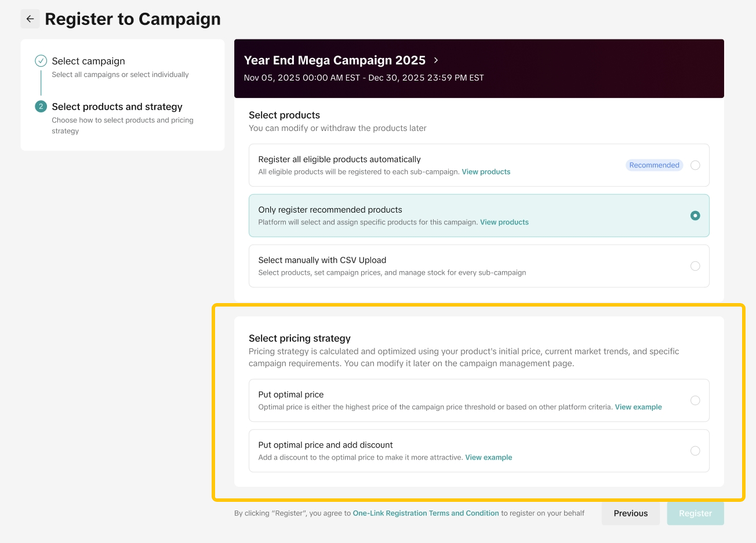Click the completed checkmark icon for Select campaign

point(41,61)
